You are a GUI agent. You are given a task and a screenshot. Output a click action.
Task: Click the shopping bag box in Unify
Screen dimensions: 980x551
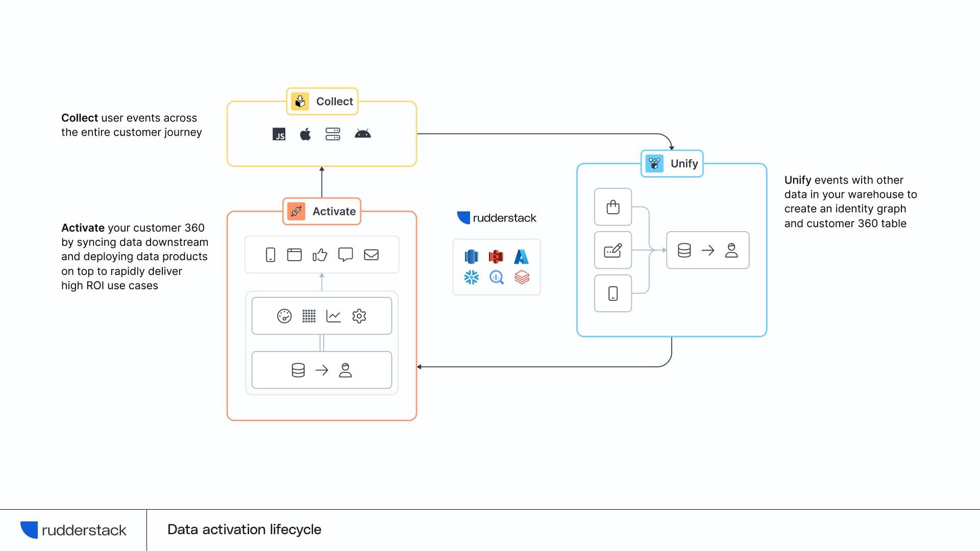(x=613, y=207)
